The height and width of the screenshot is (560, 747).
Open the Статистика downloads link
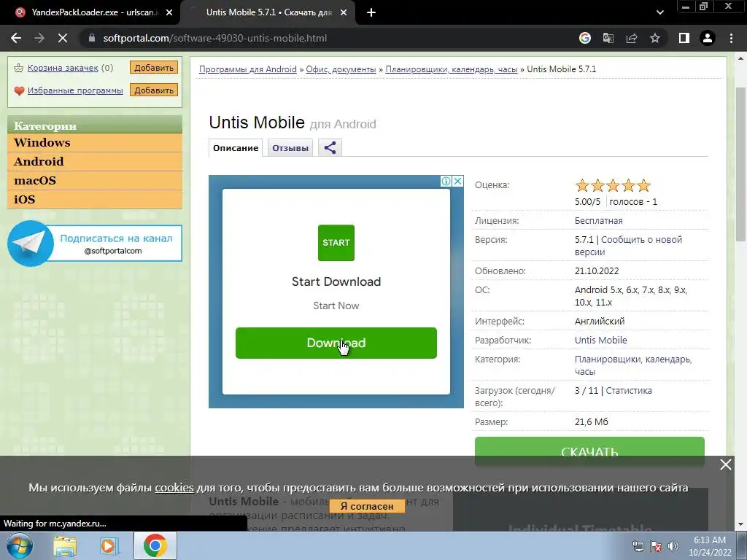(x=629, y=391)
